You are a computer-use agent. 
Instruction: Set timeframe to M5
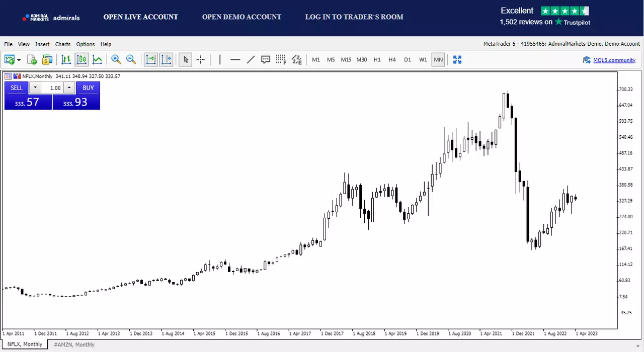pyautogui.click(x=331, y=60)
